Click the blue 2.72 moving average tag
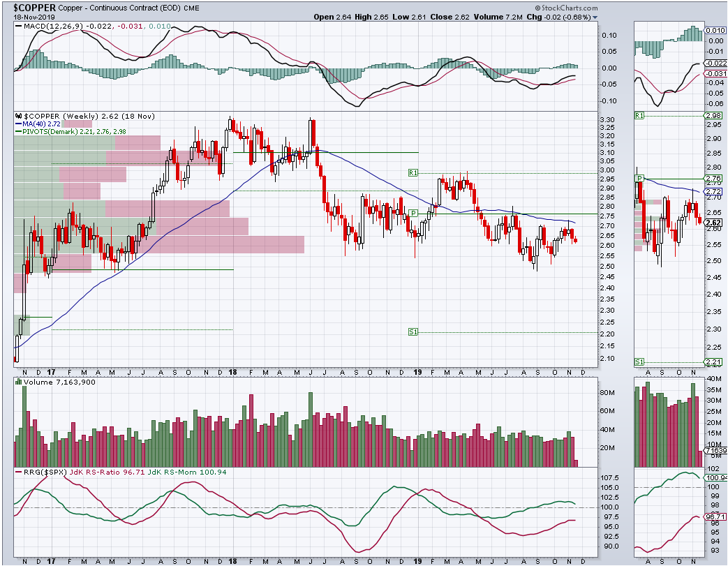The width and height of the screenshot is (728, 566). point(713,191)
